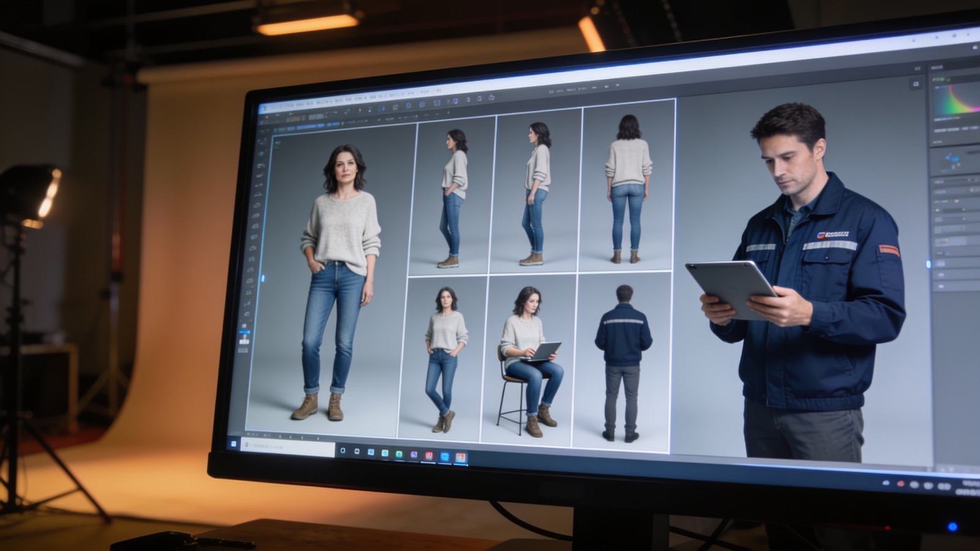Click the taskbar search box

289,448
